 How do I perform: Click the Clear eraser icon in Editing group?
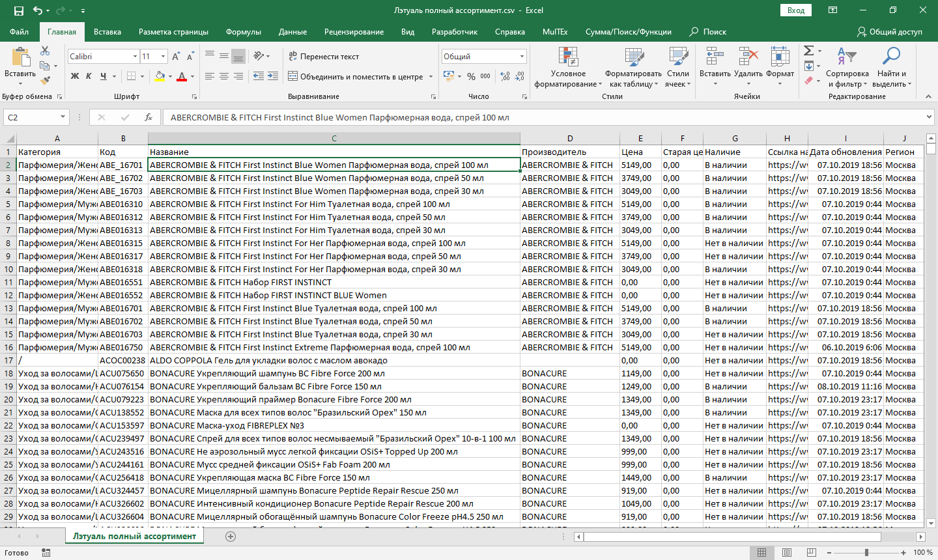tap(808, 81)
